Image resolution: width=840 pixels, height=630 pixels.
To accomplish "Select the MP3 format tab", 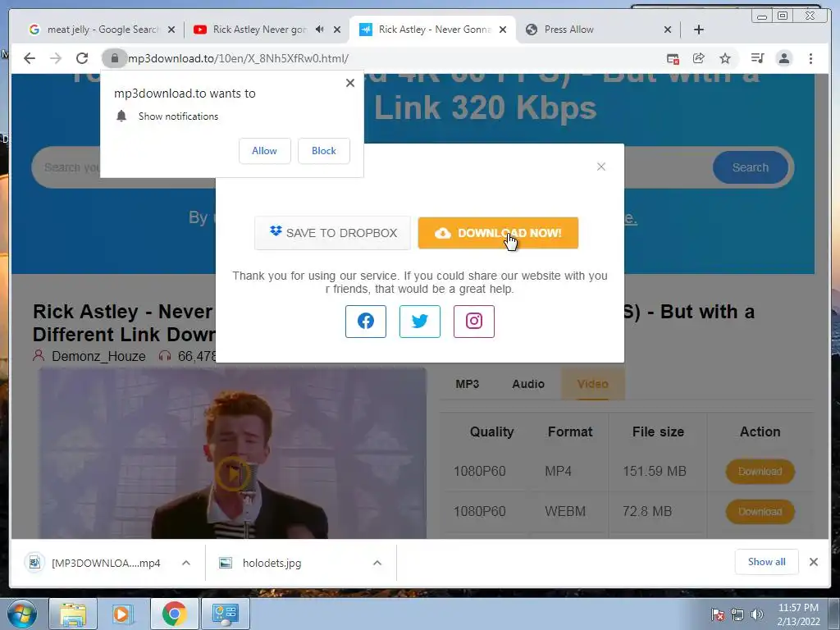I will tap(467, 384).
